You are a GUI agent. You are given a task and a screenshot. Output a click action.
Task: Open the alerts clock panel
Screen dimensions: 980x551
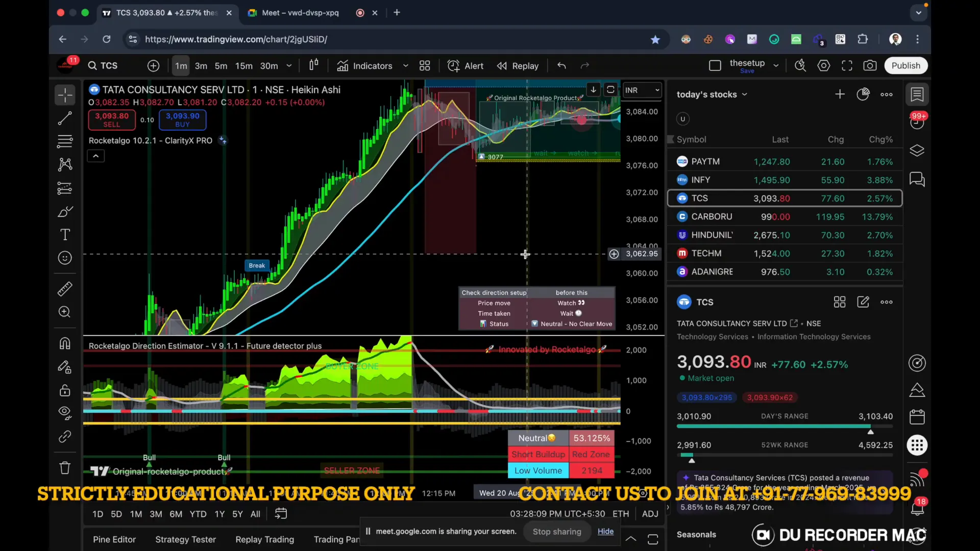(x=917, y=122)
